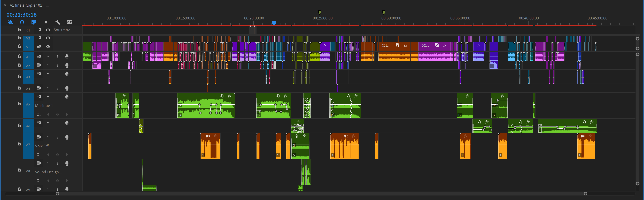Screen dimensions: 644x200
Task: Open Timeline Display Settings wrench
Action: click(x=57, y=22)
